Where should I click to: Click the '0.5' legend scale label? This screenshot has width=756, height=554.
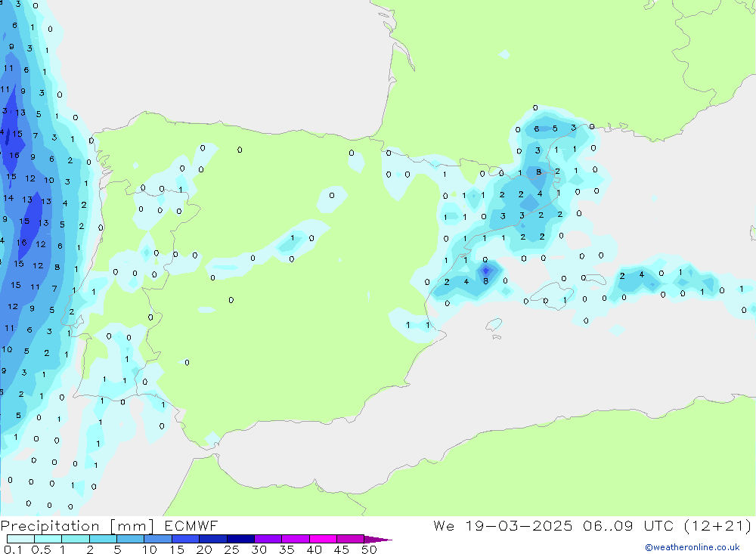tap(41, 549)
